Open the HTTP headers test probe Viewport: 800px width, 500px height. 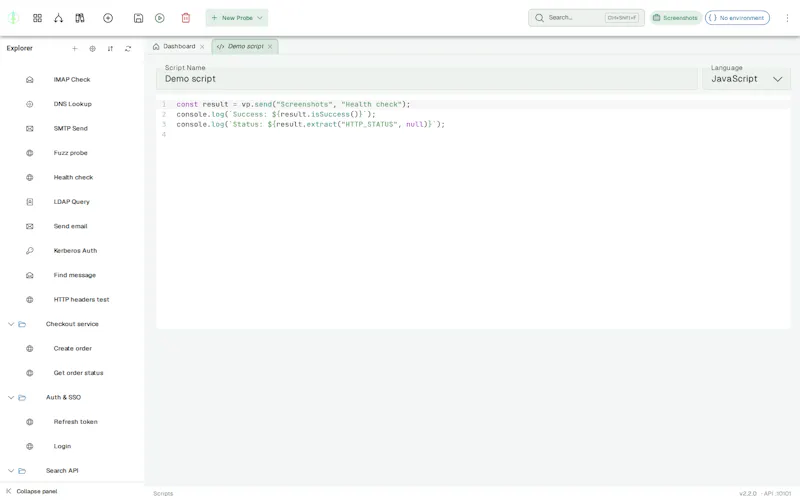point(81,300)
